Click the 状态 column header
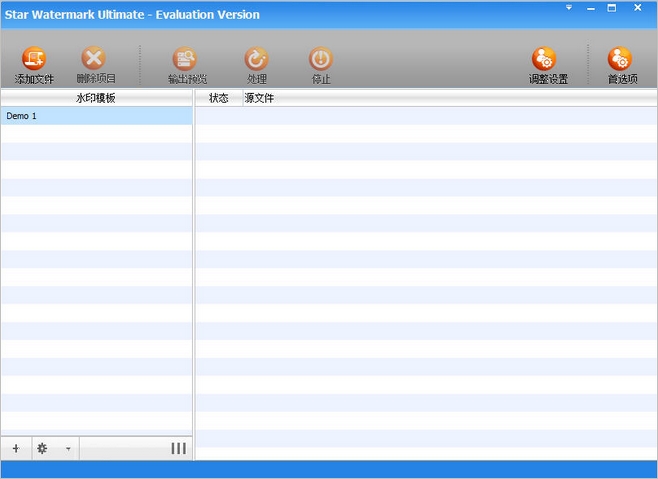The image size is (658, 479). pyautogui.click(x=219, y=98)
